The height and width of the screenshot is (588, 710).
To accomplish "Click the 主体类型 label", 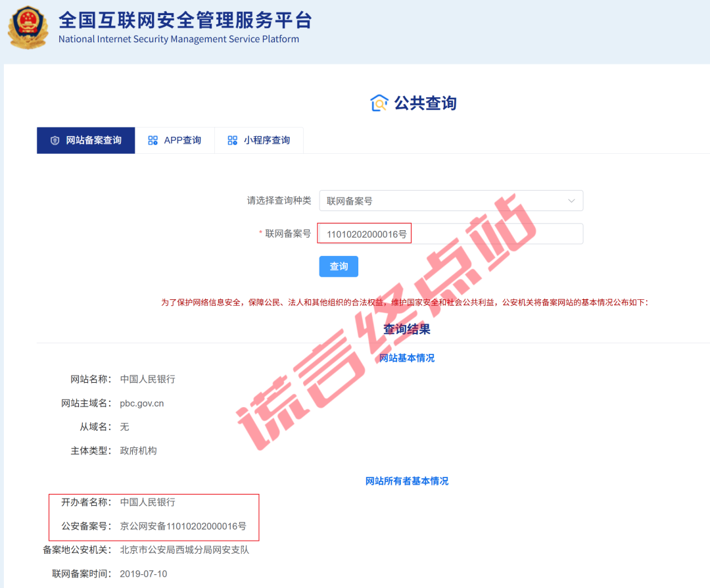I will [x=91, y=451].
